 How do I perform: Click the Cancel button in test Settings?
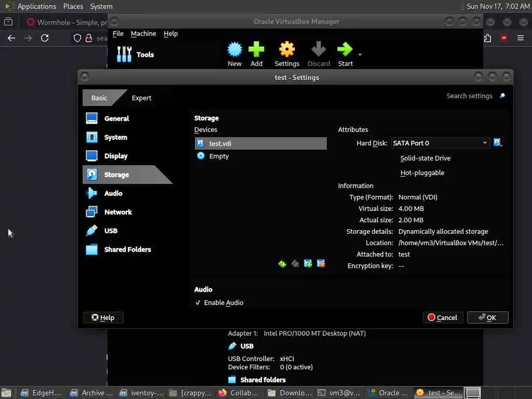pos(443,317)
